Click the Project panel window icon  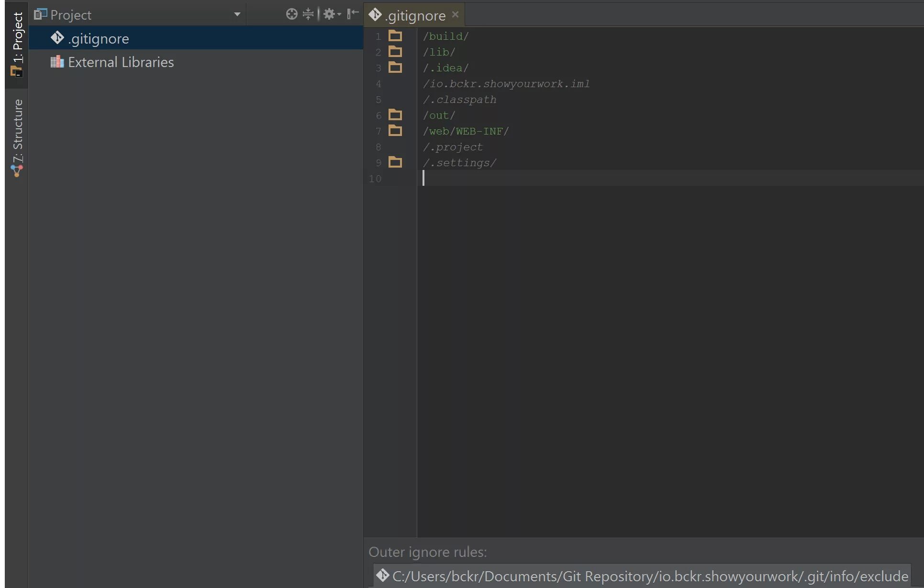pos(40,14)
